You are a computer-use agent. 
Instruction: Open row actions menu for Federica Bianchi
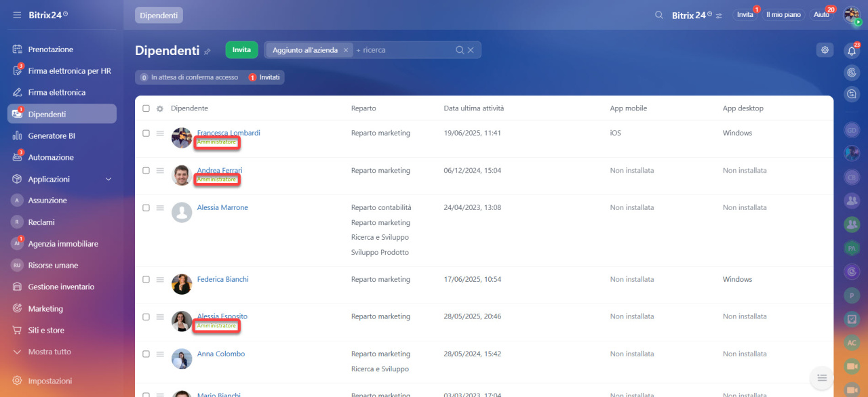click(x=160, y=279)
